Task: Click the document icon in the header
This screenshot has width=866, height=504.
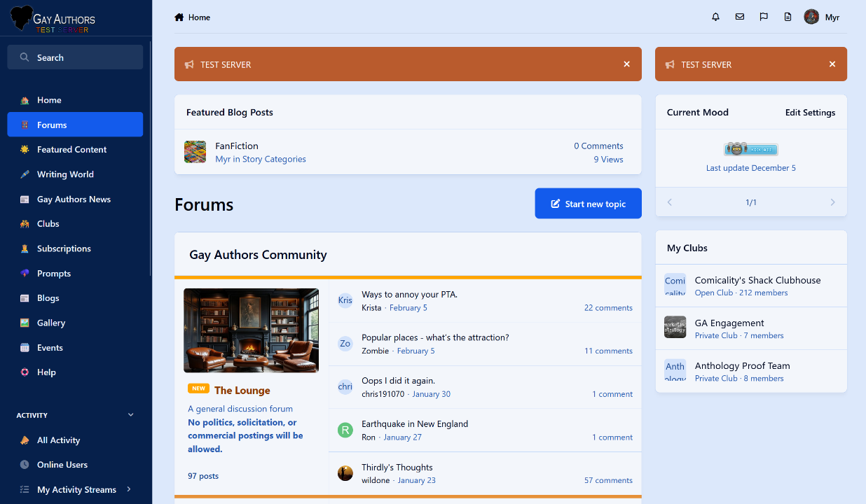Action: click(x=788, y=17)
